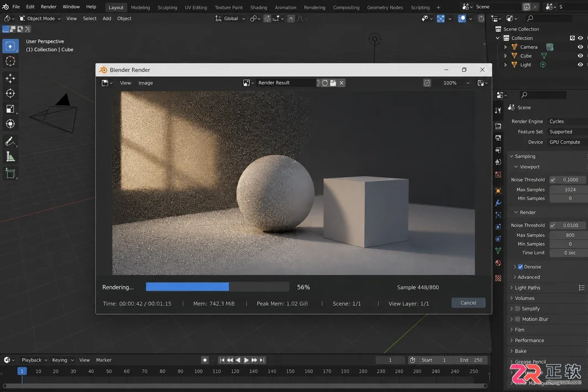Jump to the timeline start frame
588x392 pixels.
tap(222, 360)
